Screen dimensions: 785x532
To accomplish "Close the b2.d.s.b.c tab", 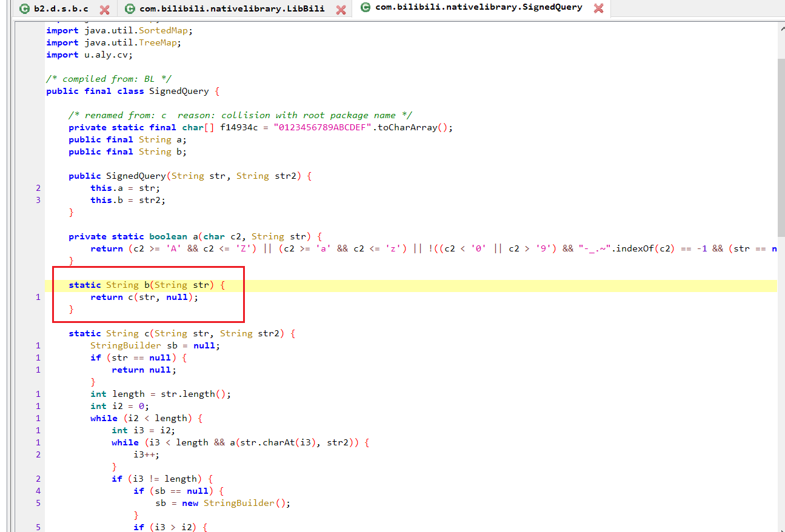I will click(104, 10).
